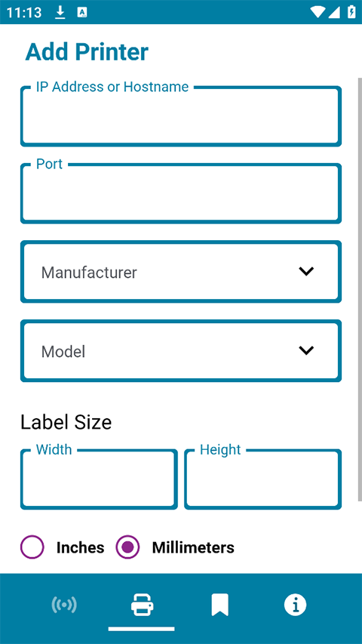The width and height of the screenshot is (362, 644).
Task: Tap the Wi-Fi status icon
Action: (x=318, y=12)
